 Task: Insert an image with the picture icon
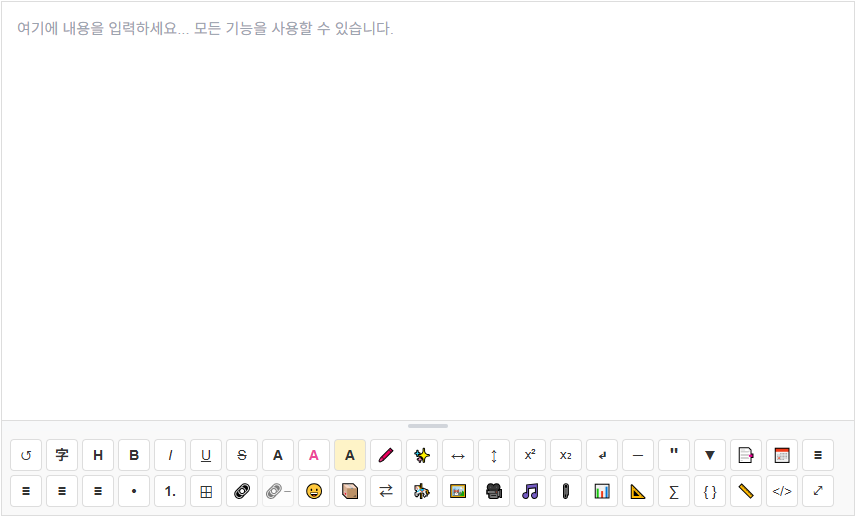coord(458,491)
